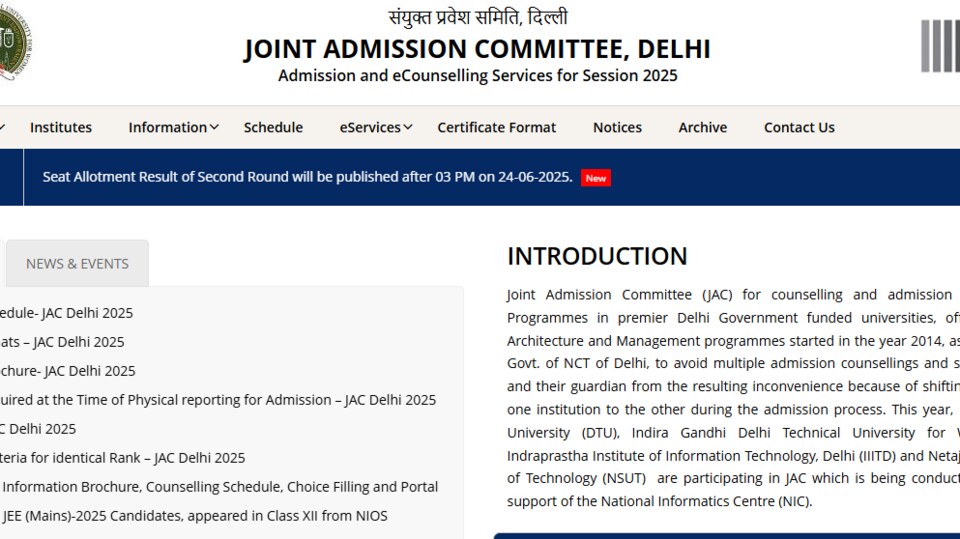Image resolution: width=960 pixels, height=539 pixels.
Task: Go to Certificate Format page
Action: coord(497,127)
